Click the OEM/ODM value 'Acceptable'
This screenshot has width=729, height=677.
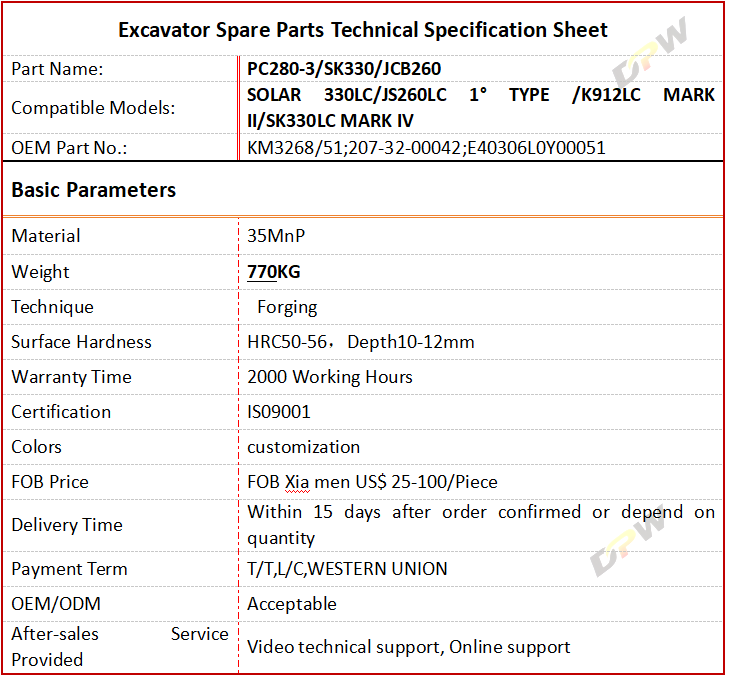pos(292,604)
